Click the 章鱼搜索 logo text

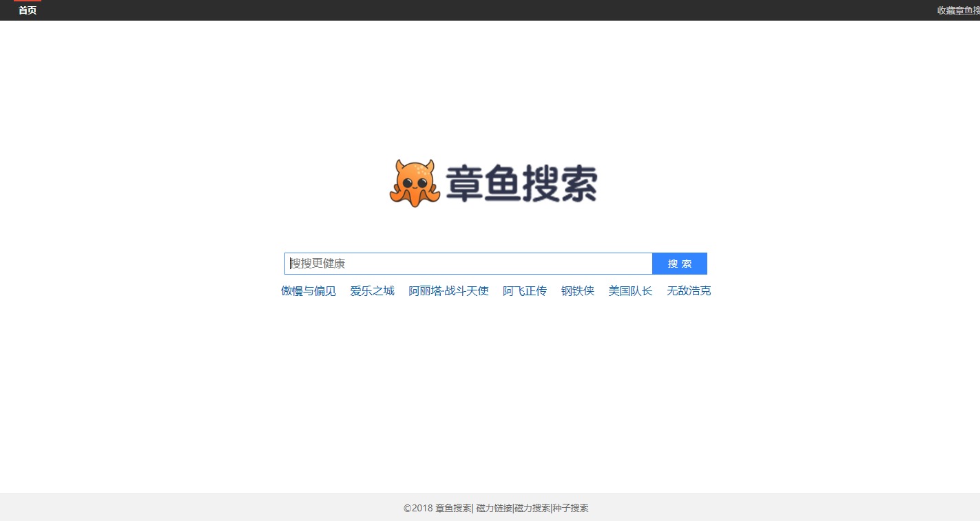coord(521,184)
